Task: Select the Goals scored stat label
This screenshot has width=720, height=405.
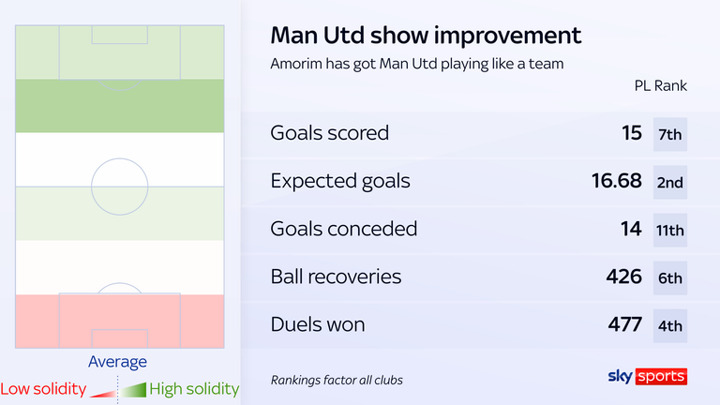Action: (x=330, y=133)
